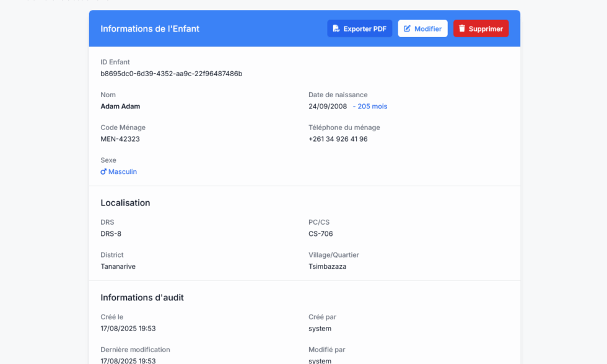This screenshot has height=364, width=607.
Task: Click the birth date 24/09/2008
Action: pyautogui.click(x=328, y=106)
